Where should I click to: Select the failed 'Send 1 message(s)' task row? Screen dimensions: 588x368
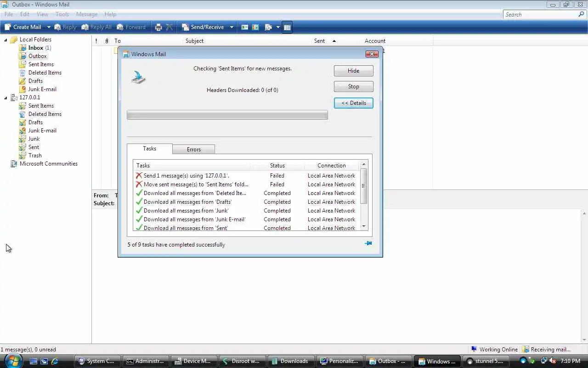(247, 176)
